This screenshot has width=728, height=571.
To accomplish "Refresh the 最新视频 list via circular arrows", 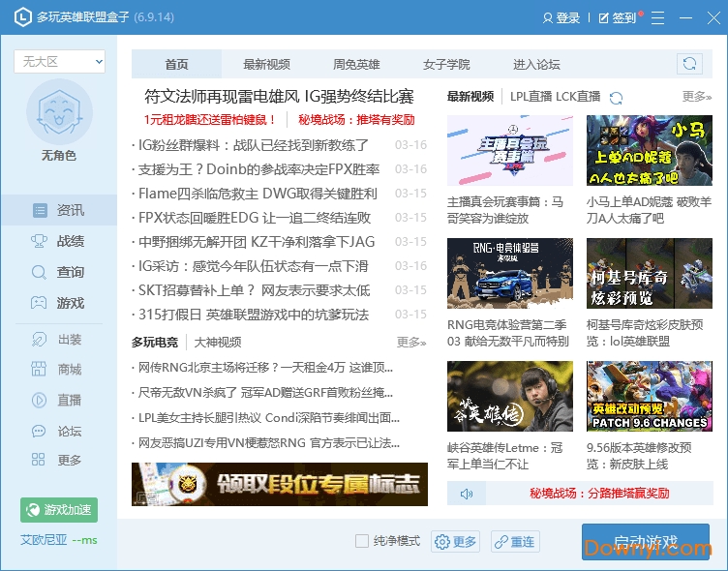I will 616,98.
